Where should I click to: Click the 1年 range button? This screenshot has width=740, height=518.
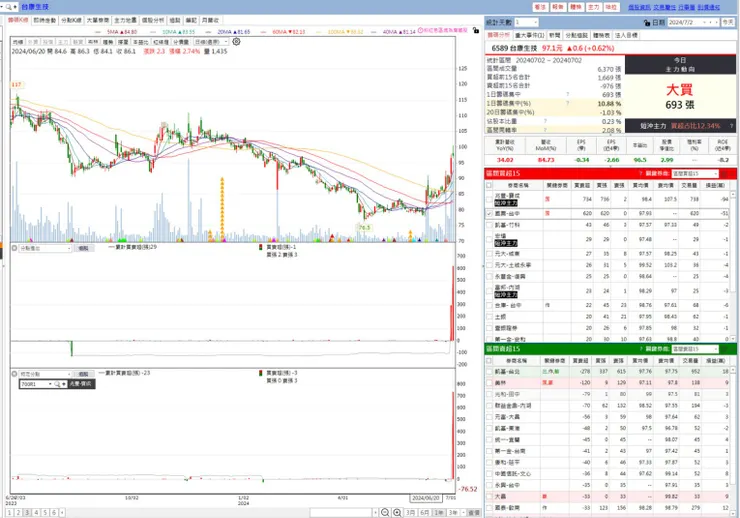[x=439, y=513]
